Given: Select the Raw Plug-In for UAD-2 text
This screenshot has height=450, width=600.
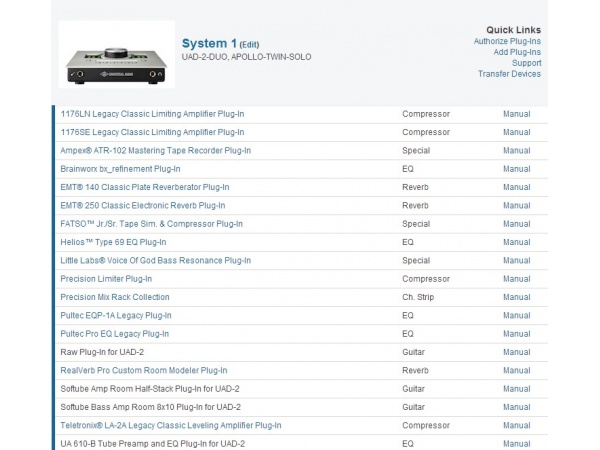Looking at the screenshot, I should point(102,352).
